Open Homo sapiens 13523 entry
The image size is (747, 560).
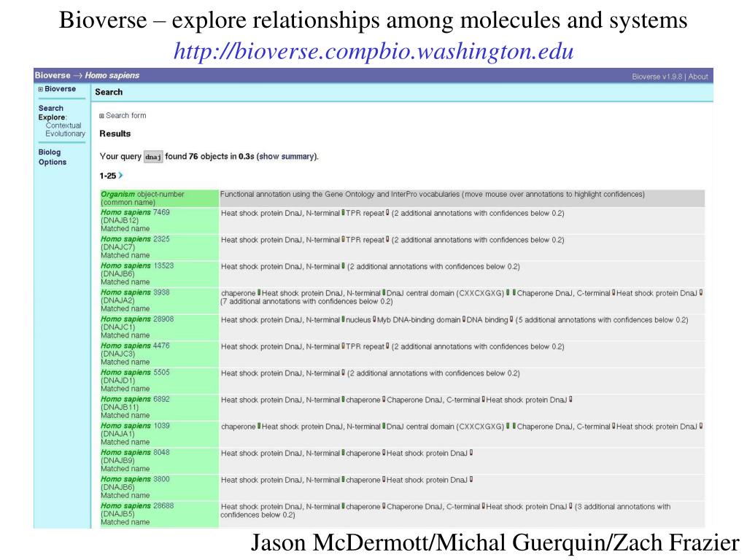pyautogui.click(x=137, y=265)
